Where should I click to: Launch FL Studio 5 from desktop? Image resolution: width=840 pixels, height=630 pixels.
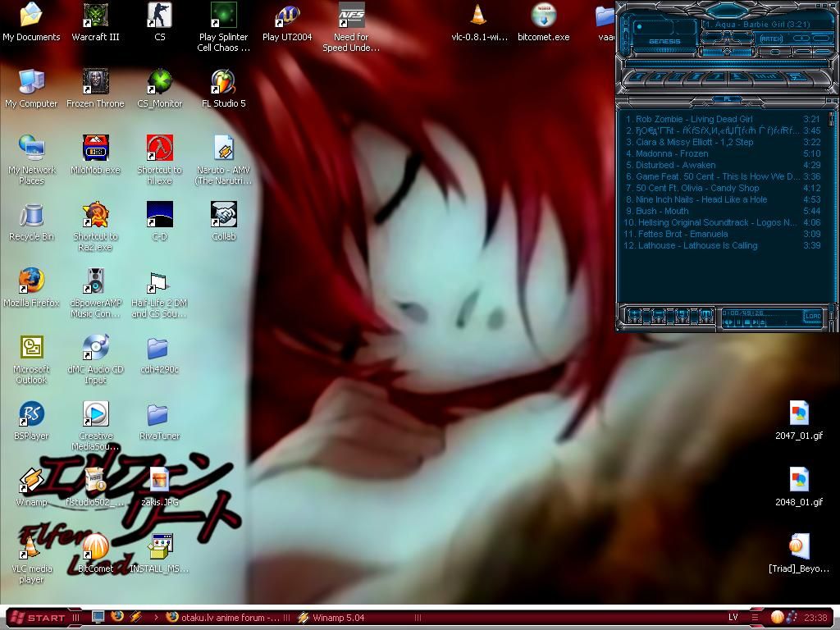(x=223, y=89)
